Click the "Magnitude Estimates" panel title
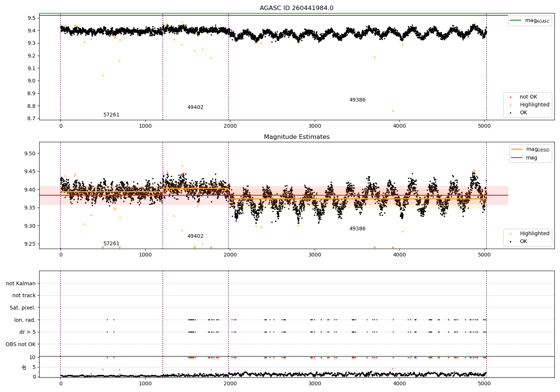 pyautogui.click(x=296, y=137)
